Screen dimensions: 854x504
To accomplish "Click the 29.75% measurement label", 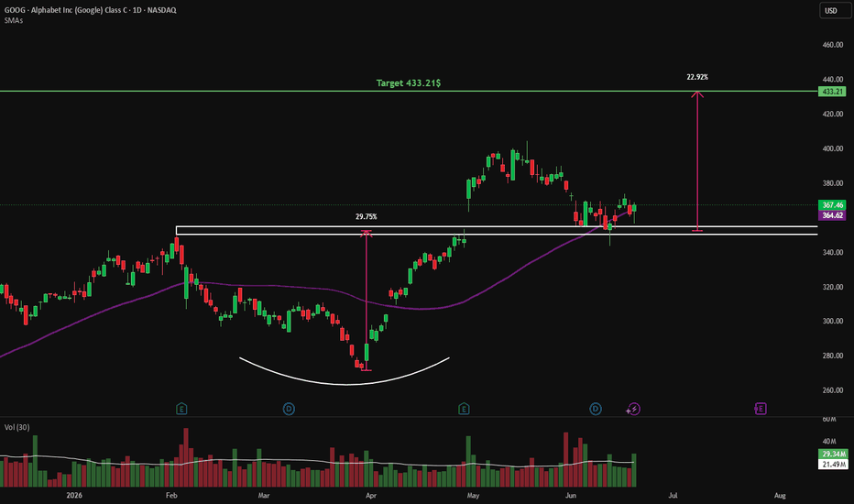I will 366,217.
